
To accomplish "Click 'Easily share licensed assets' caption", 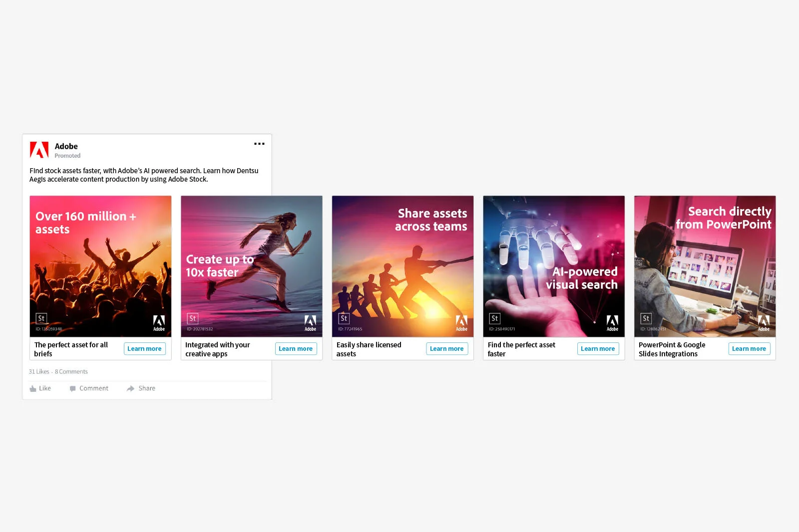I will 369,349.
